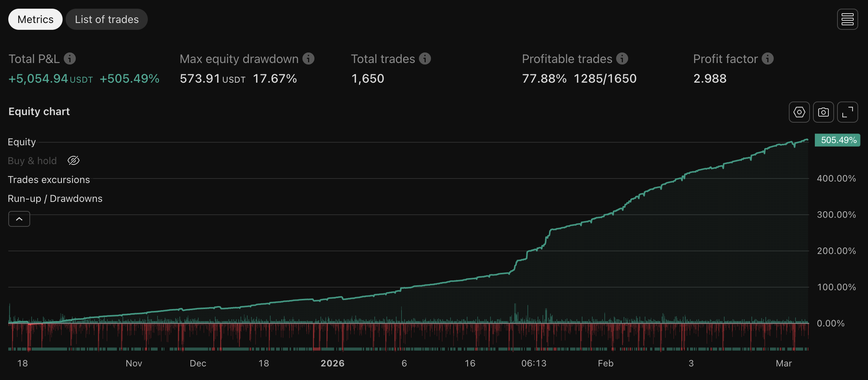Screen dimensions: 868x380
Task: Toggle Run-up / Drawdowns series
Action: click(55, 198)
